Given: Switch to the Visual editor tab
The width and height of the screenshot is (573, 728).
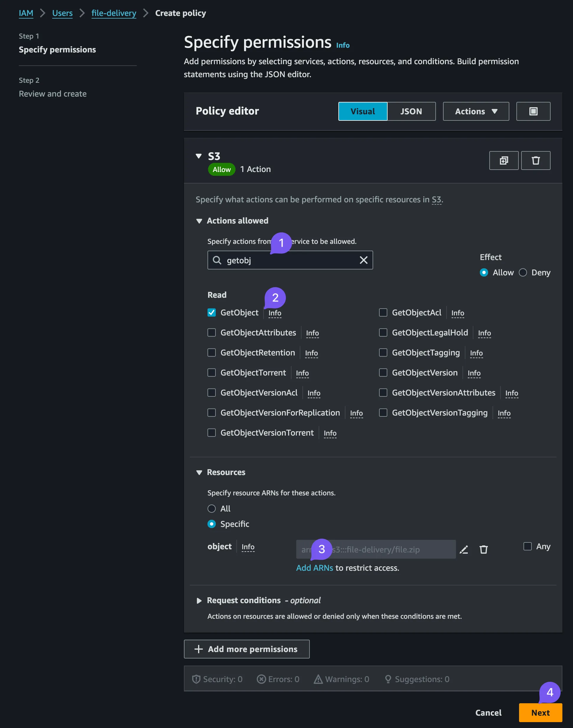Looking at the screenshot, I should click(x=363, y=111).
